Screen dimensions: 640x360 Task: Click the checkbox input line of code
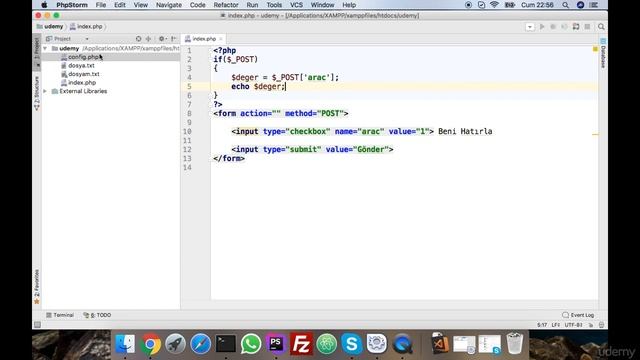point(362,131)
